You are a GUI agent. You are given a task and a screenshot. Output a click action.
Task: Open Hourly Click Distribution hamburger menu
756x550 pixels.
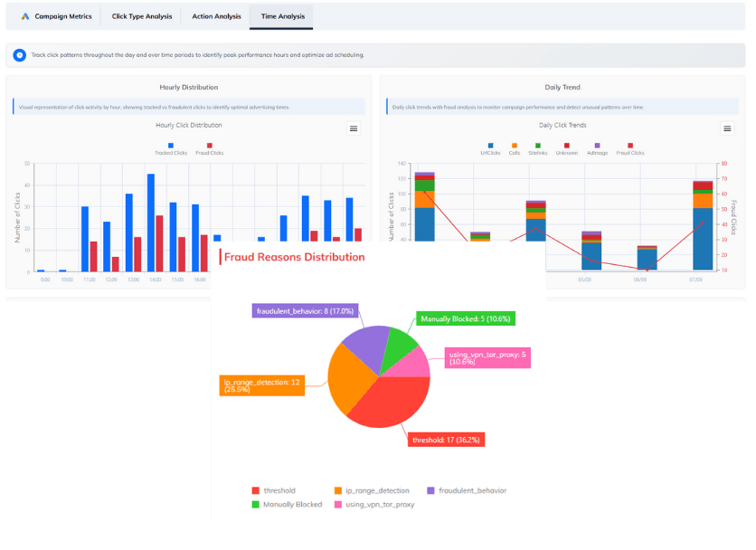[x=354, y=128]
